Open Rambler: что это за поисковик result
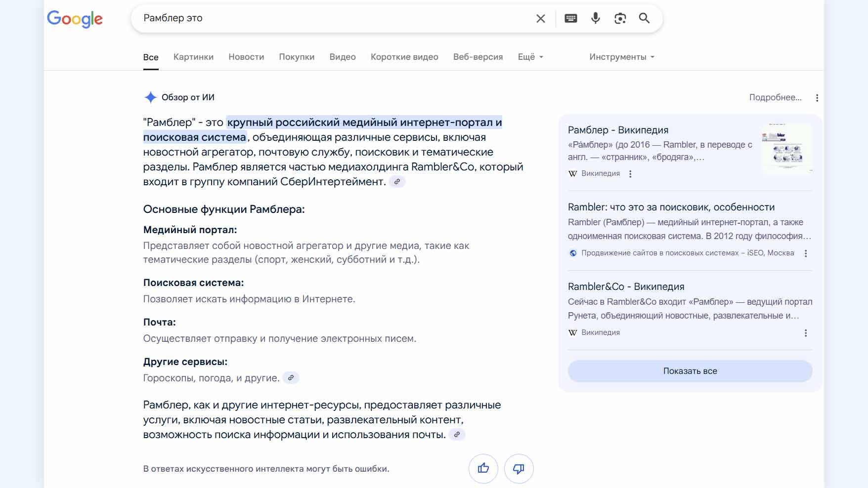Viewport: 868px width, 488px height. pyautogui.click(x=671, y=207)
